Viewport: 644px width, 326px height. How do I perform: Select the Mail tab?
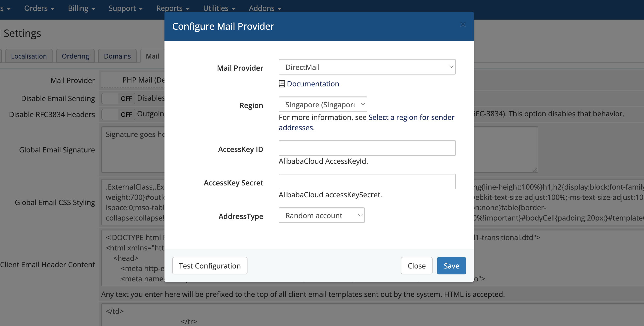tap(152, 56)
